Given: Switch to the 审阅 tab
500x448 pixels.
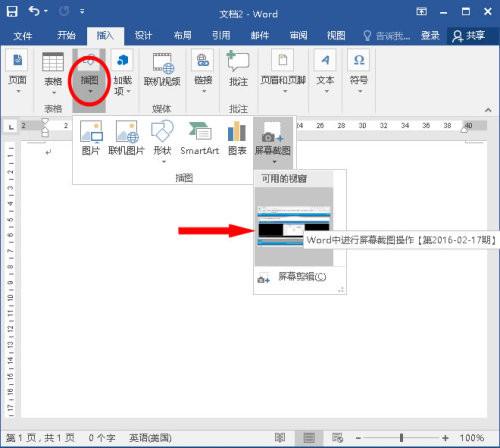Looking at the screenshot, I should pyautogui.click(x=298, y=35).
